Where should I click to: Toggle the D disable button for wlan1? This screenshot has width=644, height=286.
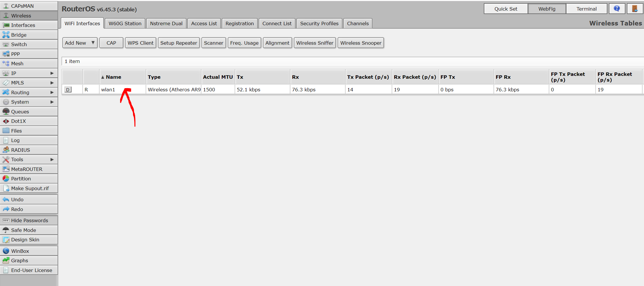[68, 90]
